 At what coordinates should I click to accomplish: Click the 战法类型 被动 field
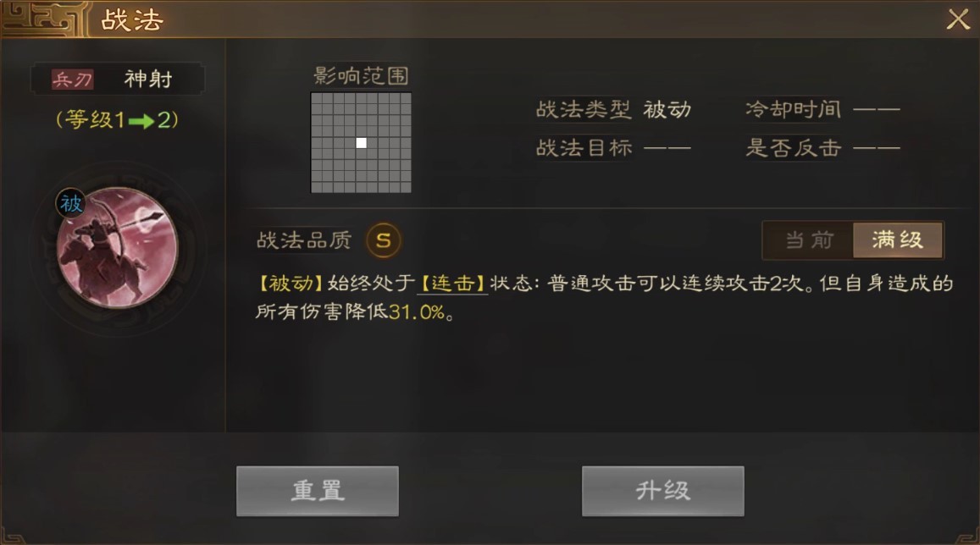tap(614, 110)
